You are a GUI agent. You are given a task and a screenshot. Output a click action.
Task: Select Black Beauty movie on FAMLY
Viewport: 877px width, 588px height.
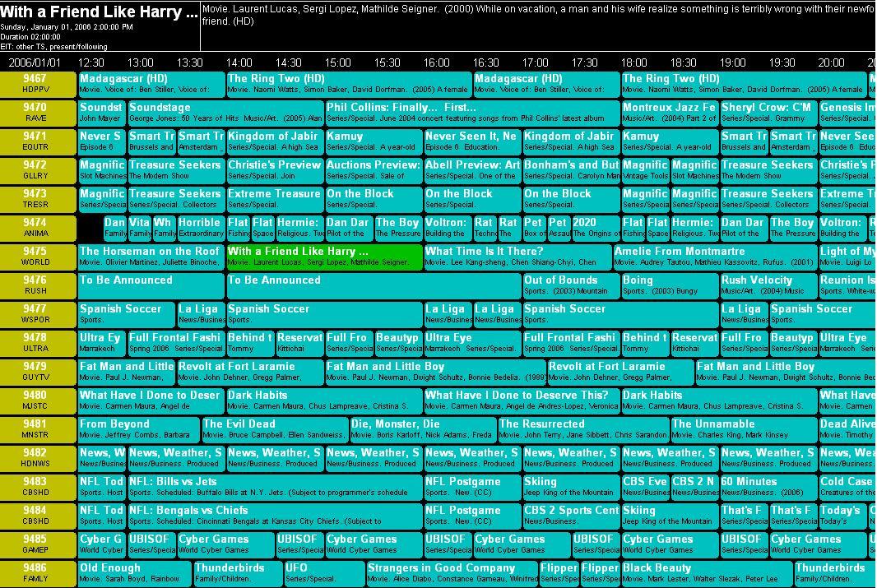(707, 573)
